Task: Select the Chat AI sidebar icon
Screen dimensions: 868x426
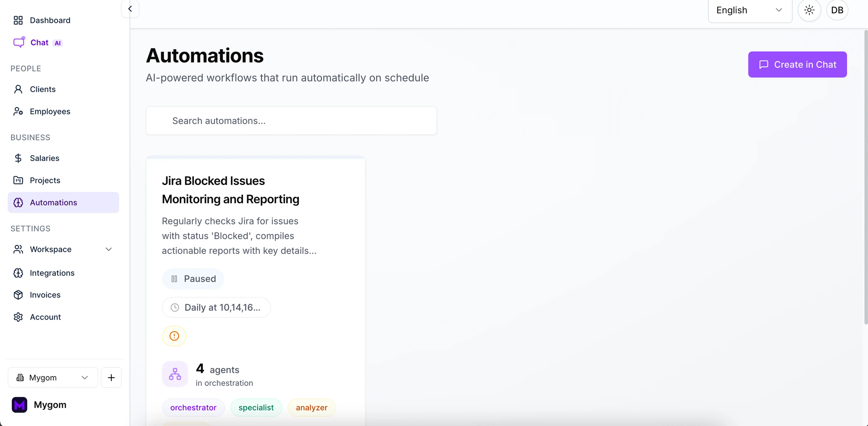Action: pyautogui.click(x=19, y=42)
